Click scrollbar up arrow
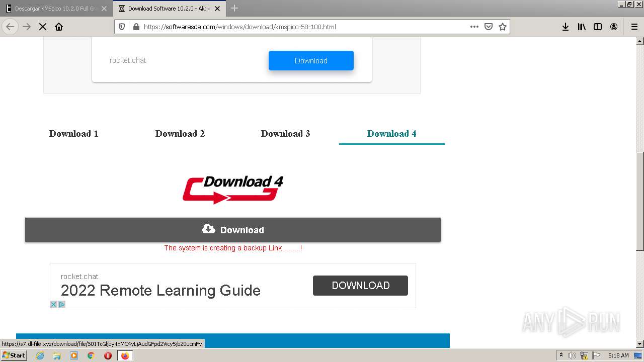This screenshot has height=362, width=644. click(640, 41)
